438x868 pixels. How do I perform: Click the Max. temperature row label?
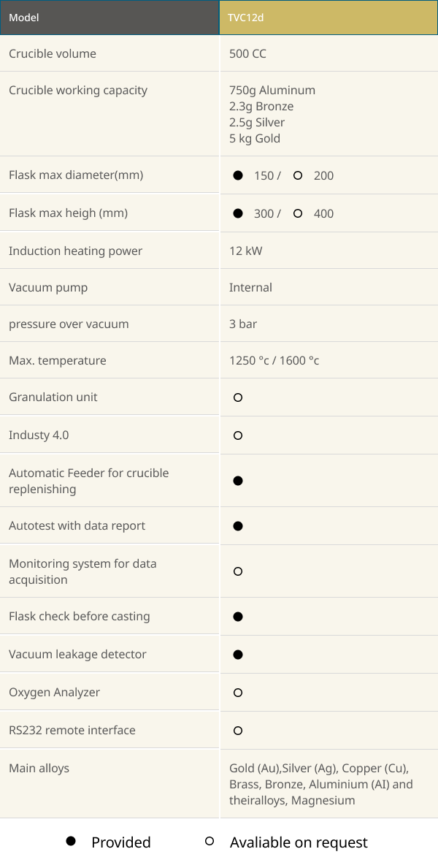tap(58, 360)
